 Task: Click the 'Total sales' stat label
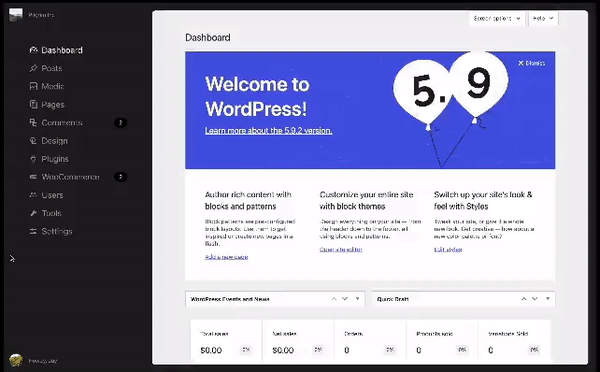214,334
